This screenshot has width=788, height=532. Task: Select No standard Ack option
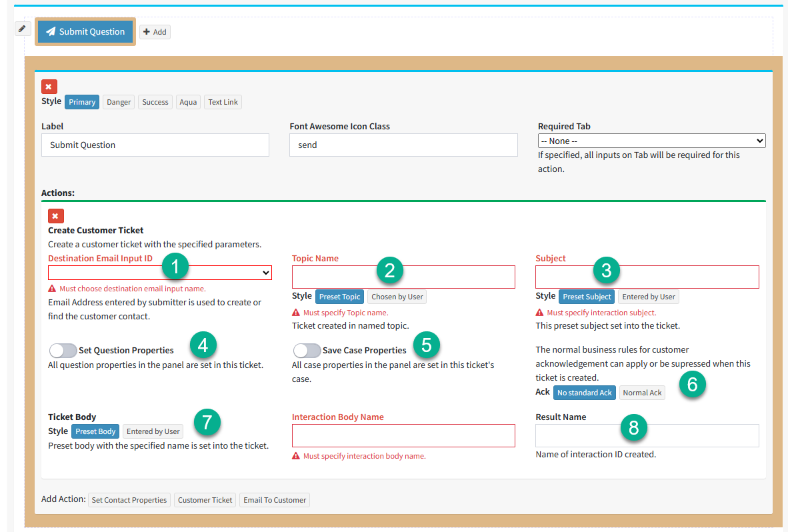(x=585, y=393)
